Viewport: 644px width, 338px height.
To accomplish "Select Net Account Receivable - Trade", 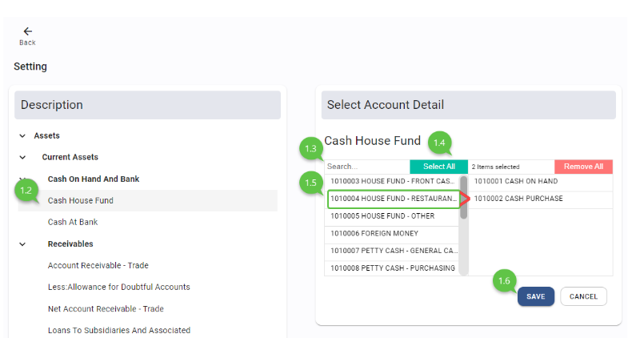I will (106, 309).
